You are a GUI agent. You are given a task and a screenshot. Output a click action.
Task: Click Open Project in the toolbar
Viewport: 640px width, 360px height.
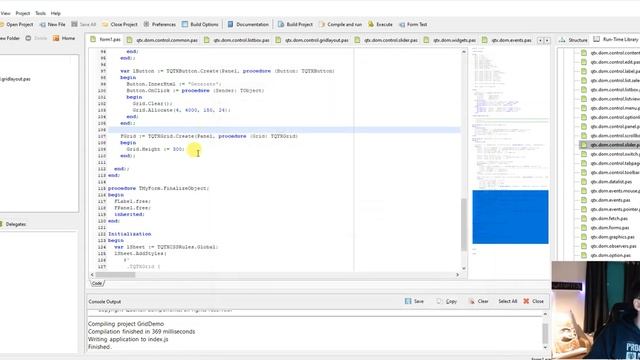pos(16,24)
